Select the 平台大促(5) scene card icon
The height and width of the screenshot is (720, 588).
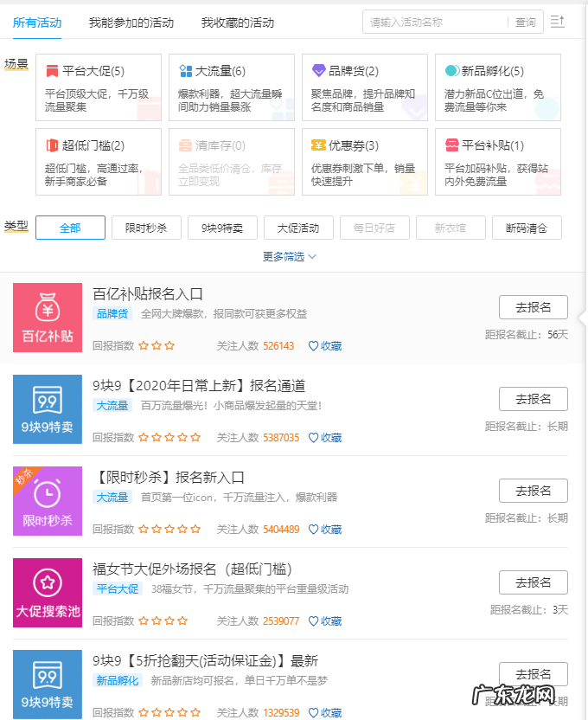(x=52, y=71)
